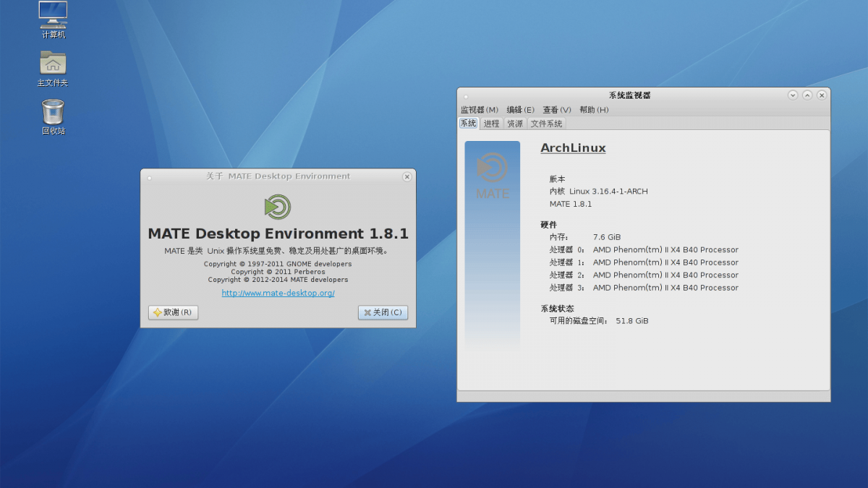Image resolution: width=868 pixels, height=488 pixels.
Task: Click the 关闭(C) button
Action: (x=383, y=312)
